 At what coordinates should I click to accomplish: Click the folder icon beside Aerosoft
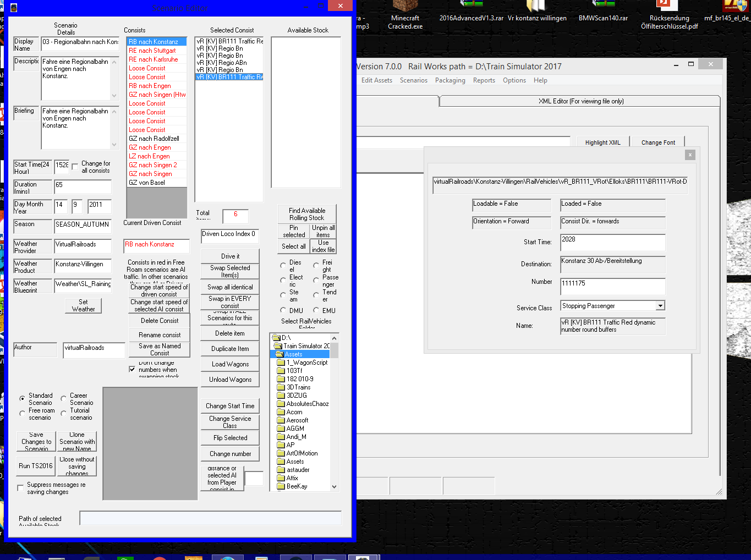pyautogui.click(x=281, y=420)
